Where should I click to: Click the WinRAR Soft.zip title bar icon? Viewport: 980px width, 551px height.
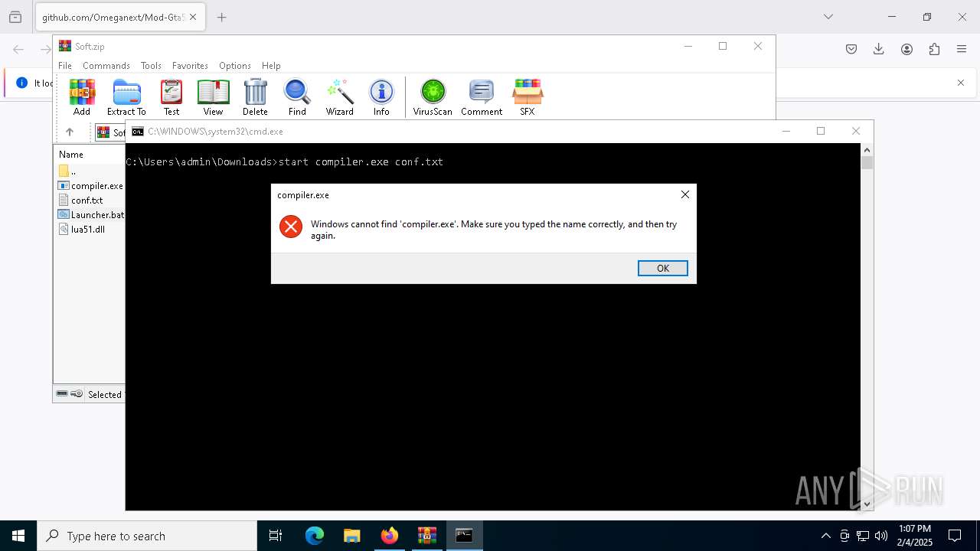65,46
